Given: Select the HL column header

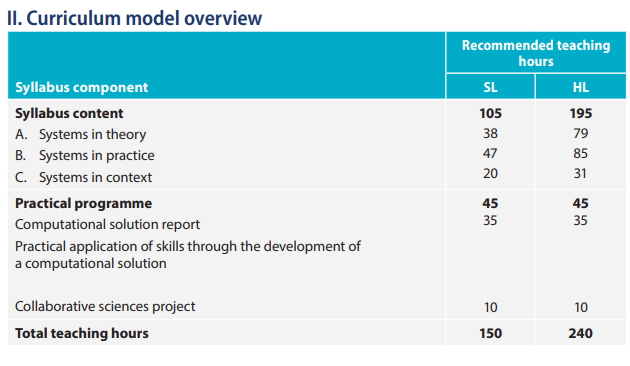Looking at the screenshot, I should click(x=581, y=87).
